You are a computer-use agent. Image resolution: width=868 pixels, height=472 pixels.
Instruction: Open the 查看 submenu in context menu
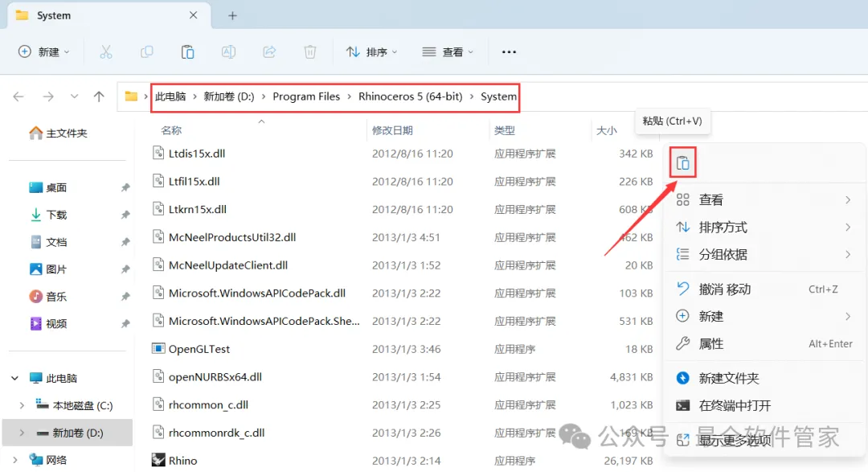[764, 200]
